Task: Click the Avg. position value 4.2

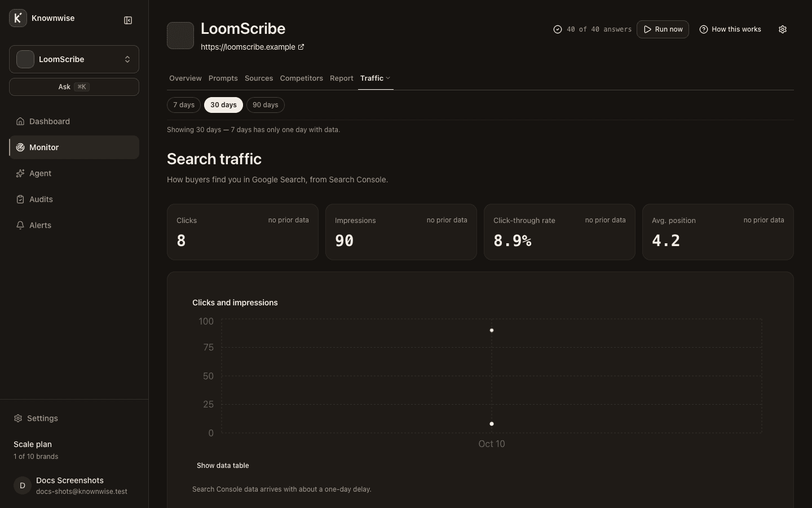Action: click(x=666, y=241)
